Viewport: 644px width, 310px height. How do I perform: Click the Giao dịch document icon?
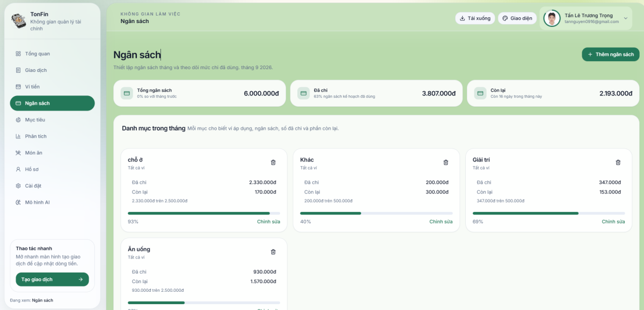[18, 70]
